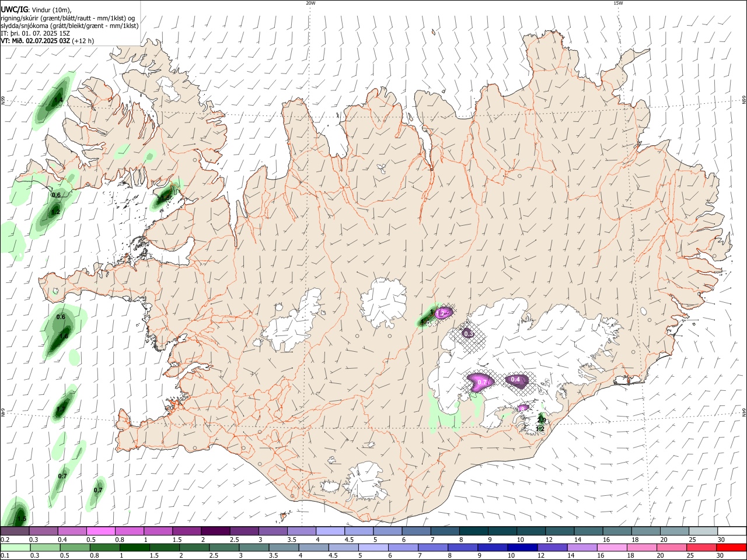Click the palest green 0.1 rain-scale swatch
The width and height of the screenshot is (747, 560).
click(15, 548)
